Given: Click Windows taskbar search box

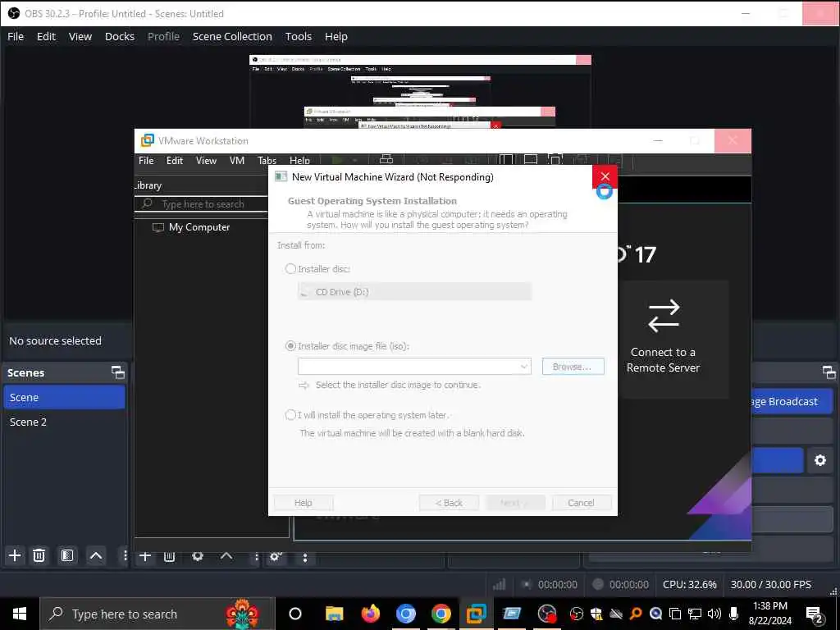Looking at the screenshot, I should pyautogui.click(x=157, y=614).
